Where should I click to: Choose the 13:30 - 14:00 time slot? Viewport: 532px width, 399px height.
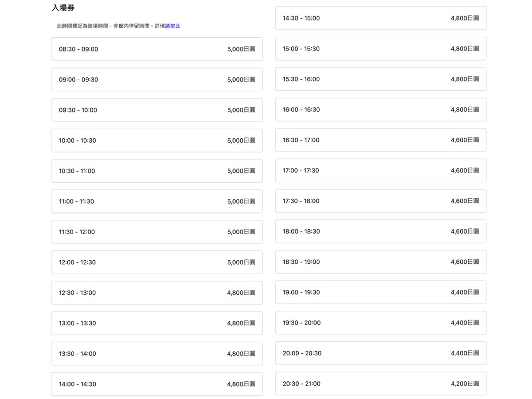pos(157,354)
